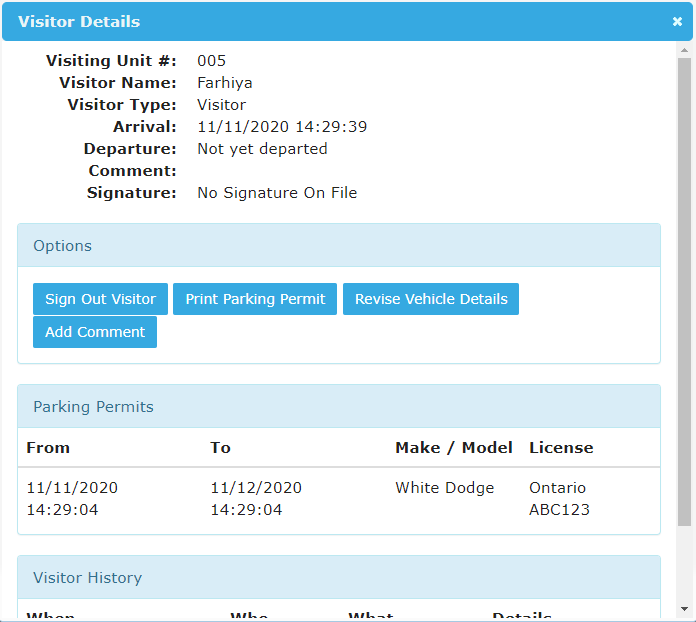The height and width of the screenshot is (622, 696).
Task: Click the Make / Model column header
Action: 453,448
